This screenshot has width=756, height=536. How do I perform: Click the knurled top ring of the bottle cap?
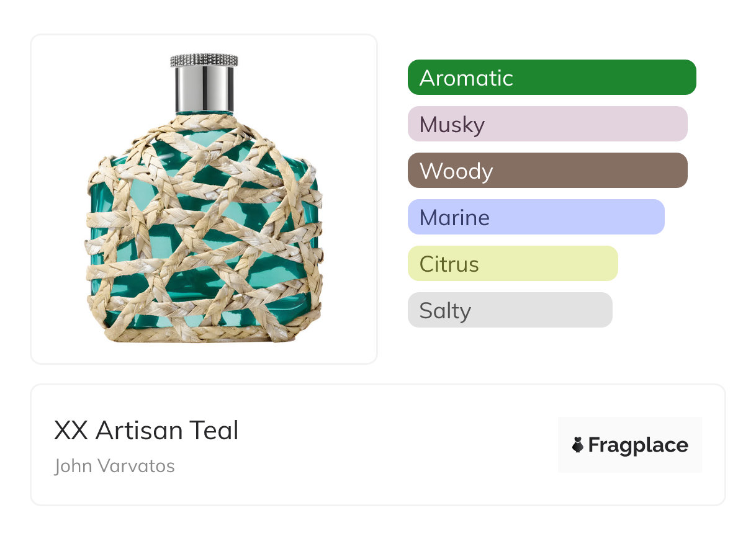204,60
